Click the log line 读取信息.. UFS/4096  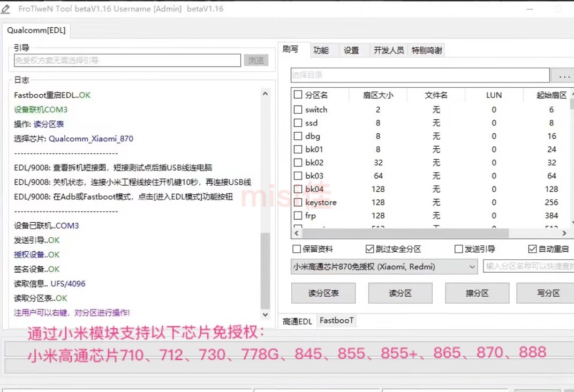pyautogui.click(x=49, y=284)
